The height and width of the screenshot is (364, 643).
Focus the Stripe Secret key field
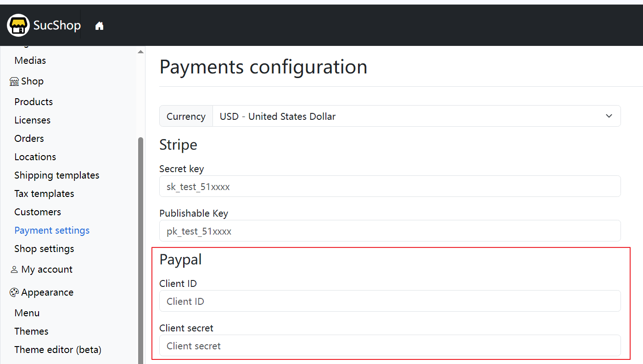pyautogui.click(x=390, y=186)
